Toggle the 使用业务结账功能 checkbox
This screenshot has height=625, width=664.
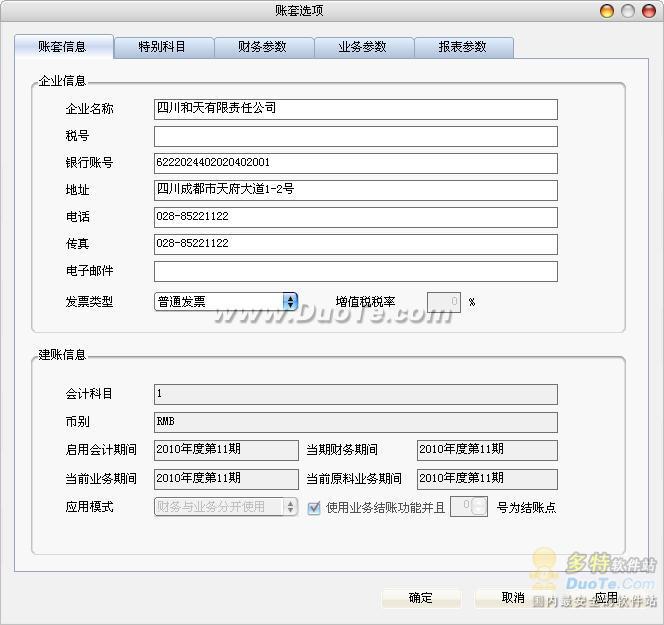click(314, 508)
